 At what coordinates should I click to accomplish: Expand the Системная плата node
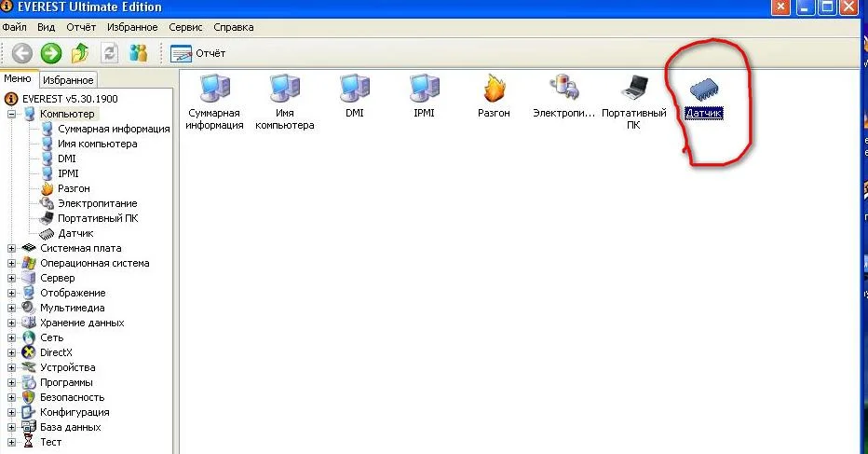[11, 248]
